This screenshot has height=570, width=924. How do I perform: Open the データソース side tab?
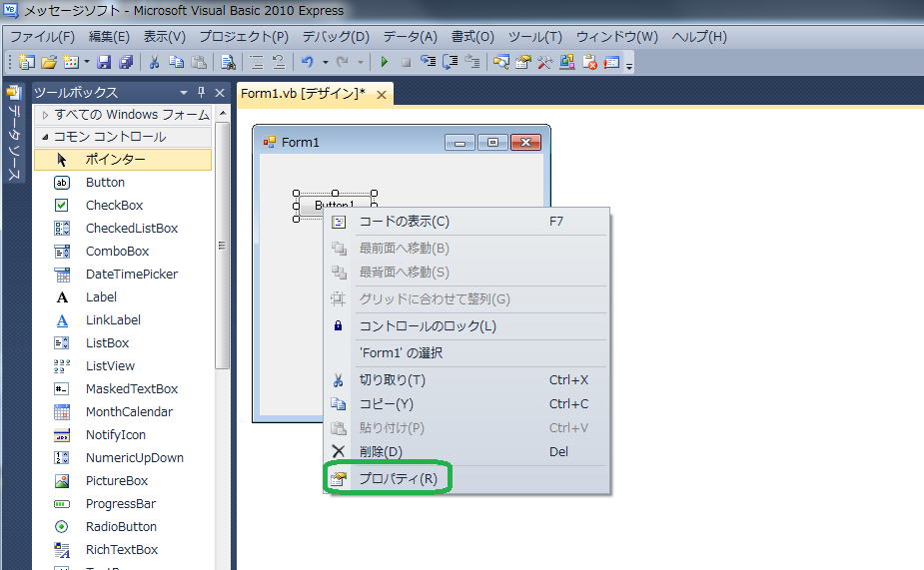14,134
